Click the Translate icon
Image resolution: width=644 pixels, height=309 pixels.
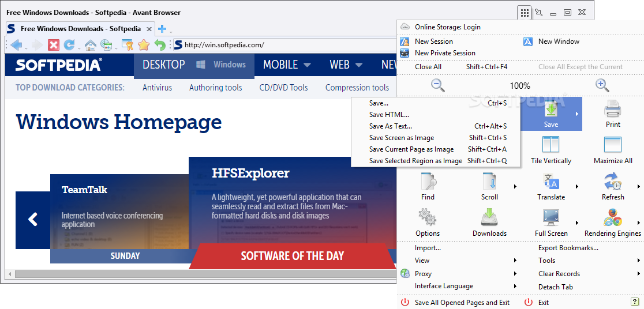pos(551,182)
